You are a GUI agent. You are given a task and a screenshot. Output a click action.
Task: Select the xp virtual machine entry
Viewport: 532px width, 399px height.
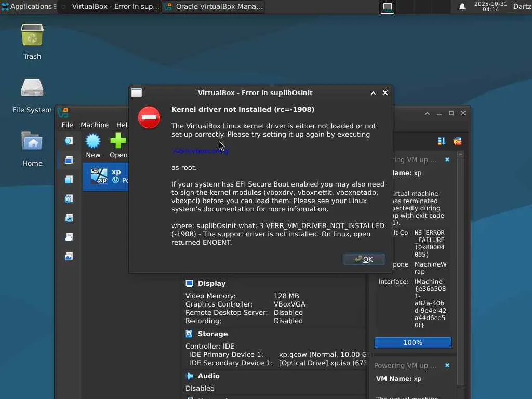point(106,177)
